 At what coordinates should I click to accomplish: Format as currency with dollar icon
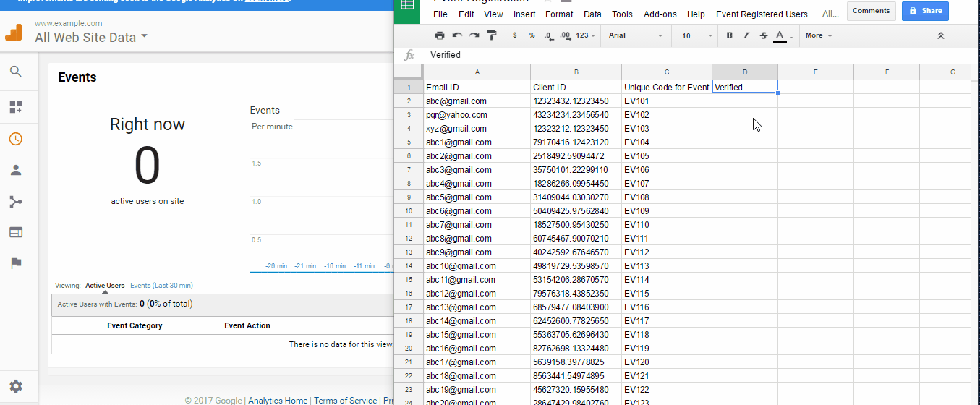pyautogui.click(x=514, y=35)
